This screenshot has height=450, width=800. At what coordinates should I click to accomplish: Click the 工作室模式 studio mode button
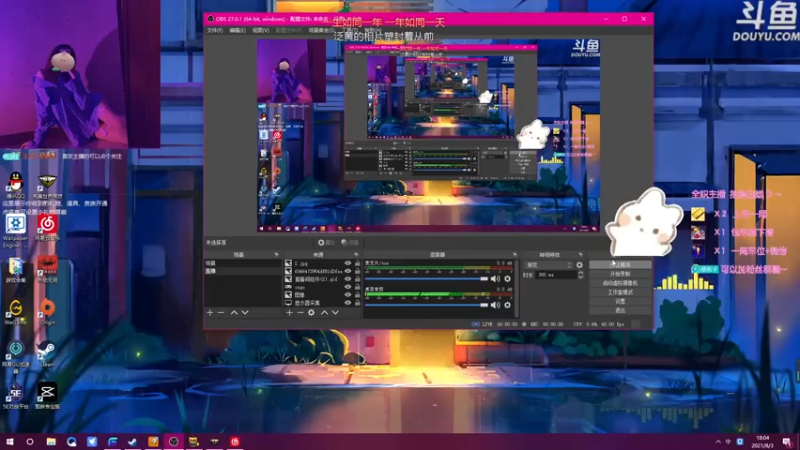pos(620,292)
